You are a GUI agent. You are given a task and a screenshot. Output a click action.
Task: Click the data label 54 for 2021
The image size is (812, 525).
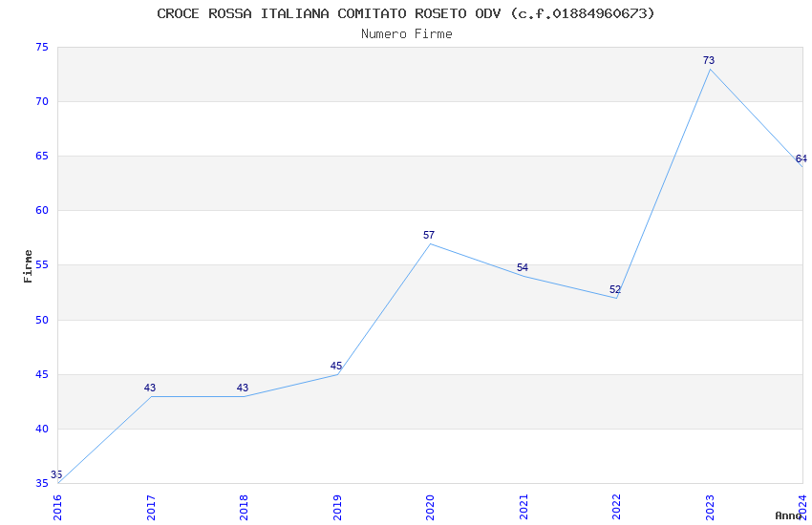522,268
